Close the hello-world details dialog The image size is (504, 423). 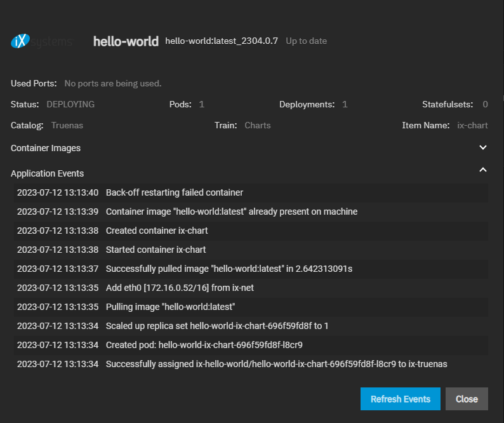click(467, 399)
